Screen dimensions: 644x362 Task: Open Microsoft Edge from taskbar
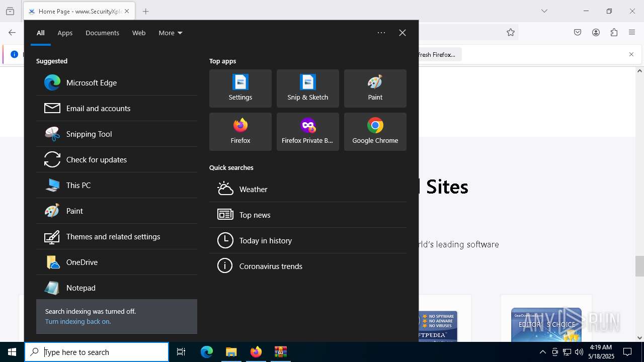pyautogui.click(x=207, y=352)
